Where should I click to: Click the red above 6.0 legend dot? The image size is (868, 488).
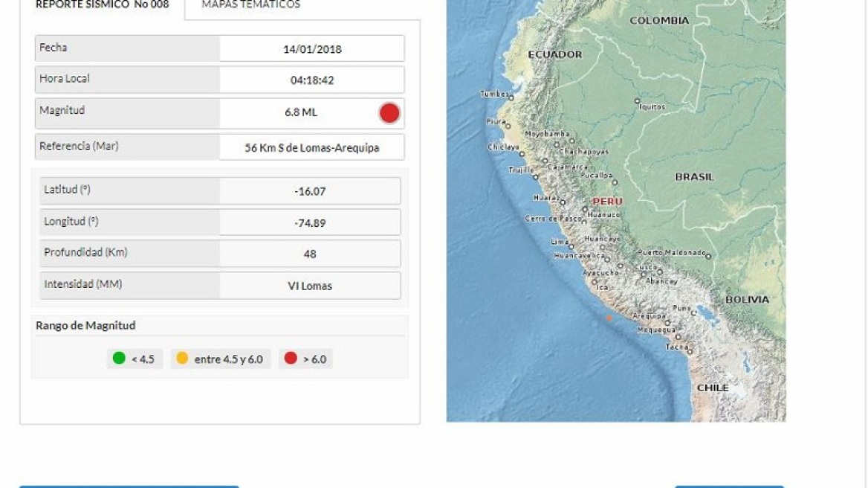pos(291,358)
